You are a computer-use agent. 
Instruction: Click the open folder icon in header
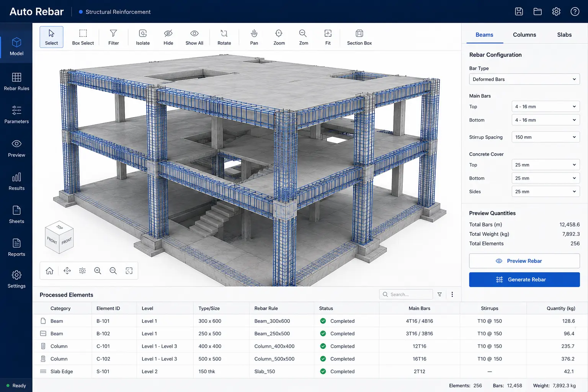[537, 11]
